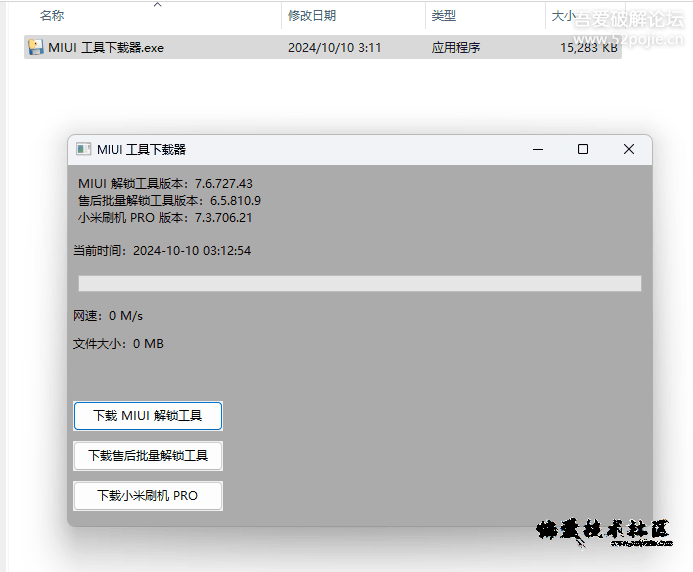
Task: Maximize the MIUI 工具下载器 window
Action: click(583, 149)
